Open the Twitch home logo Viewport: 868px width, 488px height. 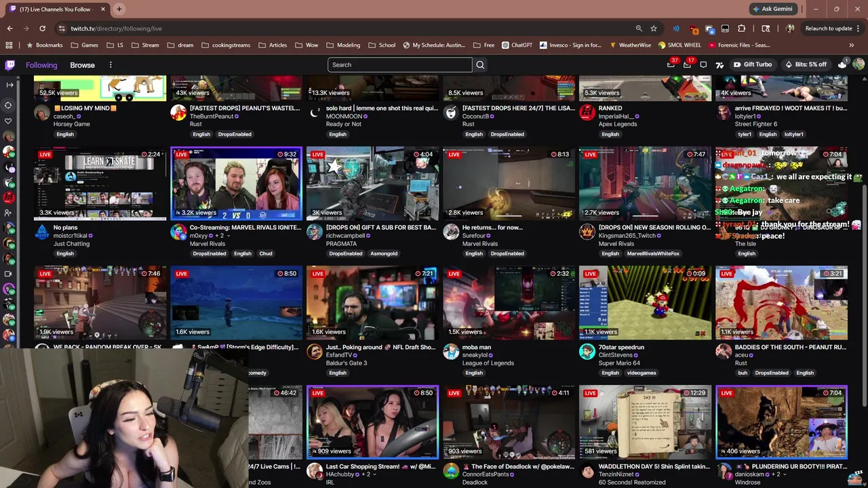click(x=9, y=65)
